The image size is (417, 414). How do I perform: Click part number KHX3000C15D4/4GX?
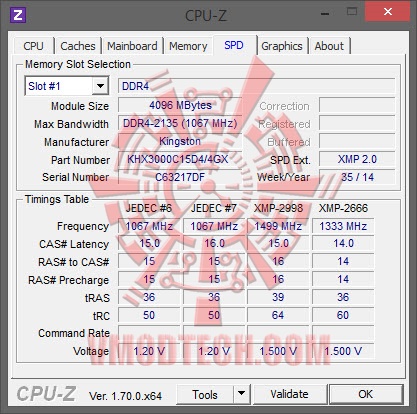[x=180, y=159]
